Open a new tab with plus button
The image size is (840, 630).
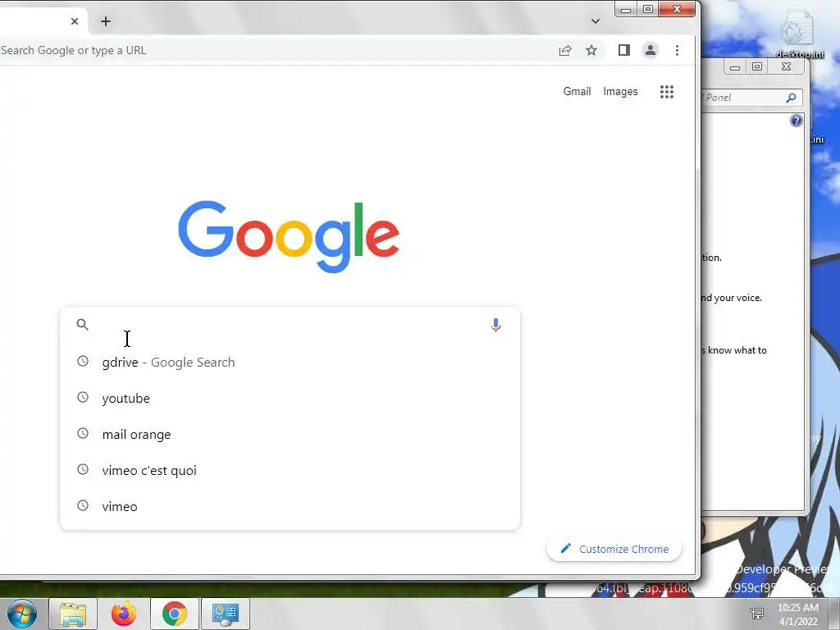coord(106,21)
